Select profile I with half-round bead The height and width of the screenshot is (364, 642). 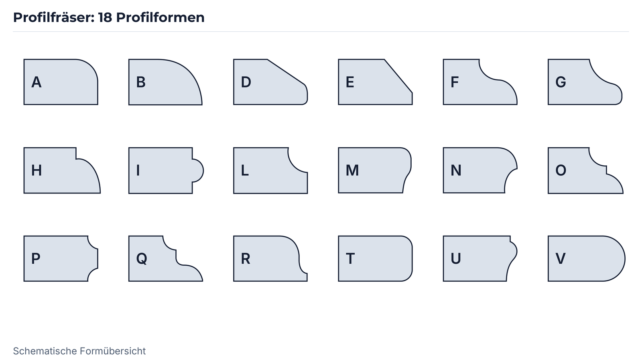pyautogui.click(x=166, y=170)
